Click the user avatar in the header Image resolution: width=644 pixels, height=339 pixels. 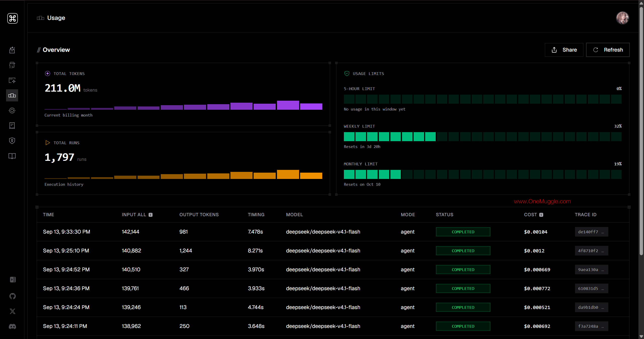622,18
